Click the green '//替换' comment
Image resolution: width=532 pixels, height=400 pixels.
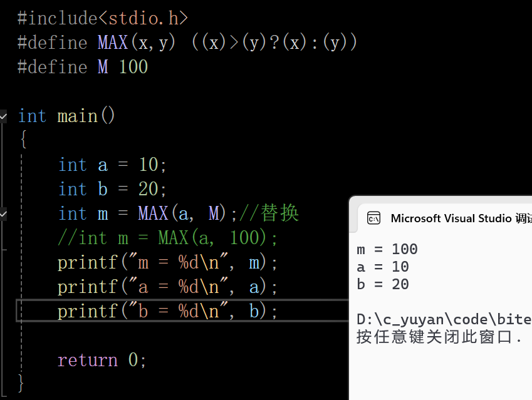click(x=269, y=213)
